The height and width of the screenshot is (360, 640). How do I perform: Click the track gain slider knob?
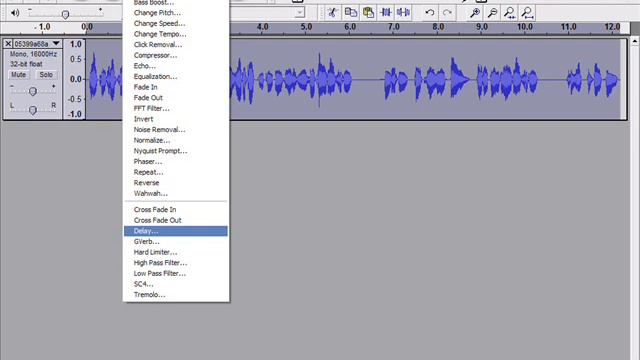coord(33,91)
